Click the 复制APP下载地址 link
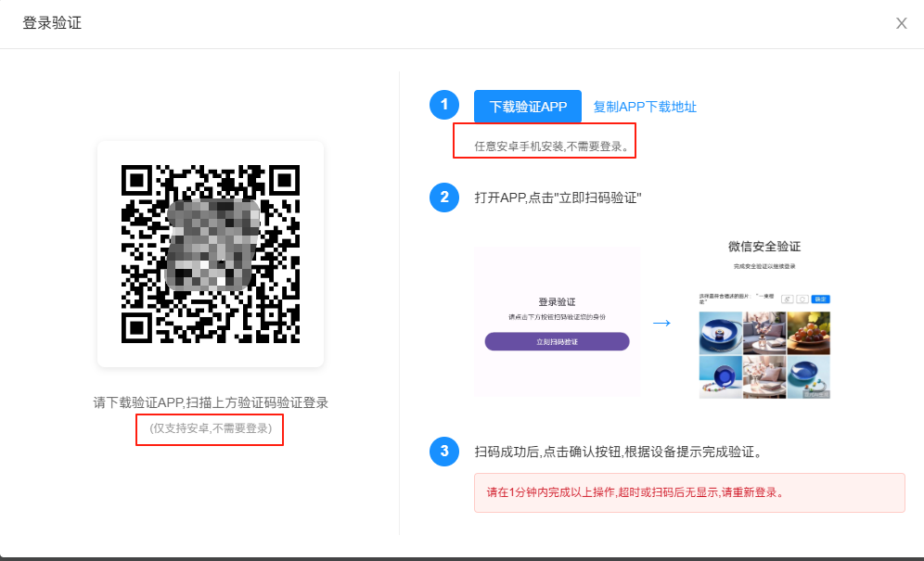The width and height of the screenshot is (924, 561). click(x=645, y=107)
